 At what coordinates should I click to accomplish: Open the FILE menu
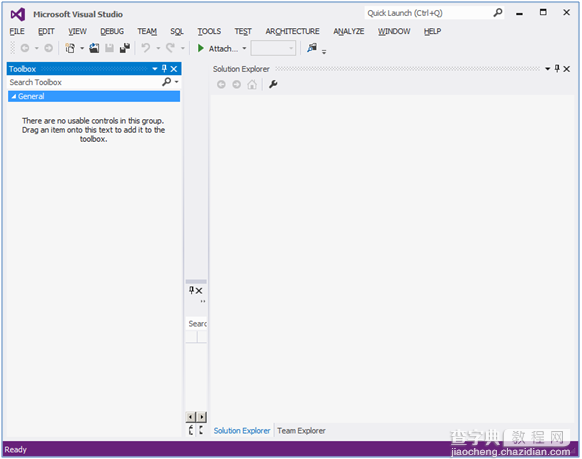point(17,32)
